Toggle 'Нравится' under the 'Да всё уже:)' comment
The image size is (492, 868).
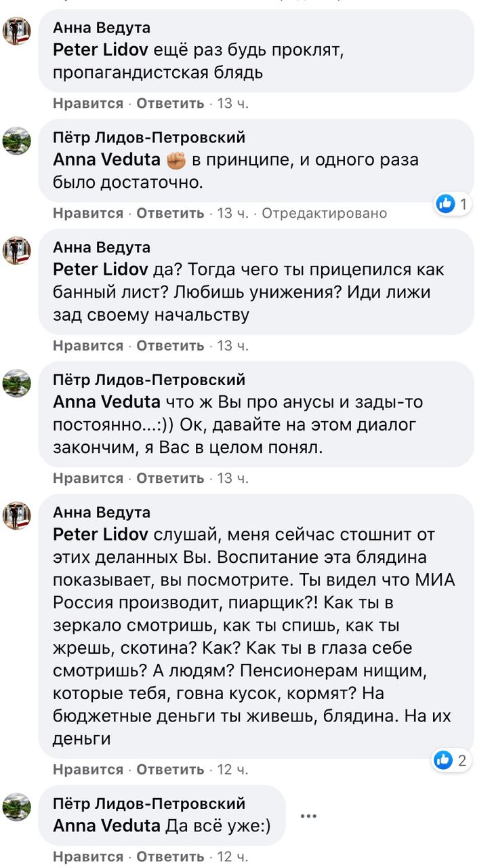point(88,856)
